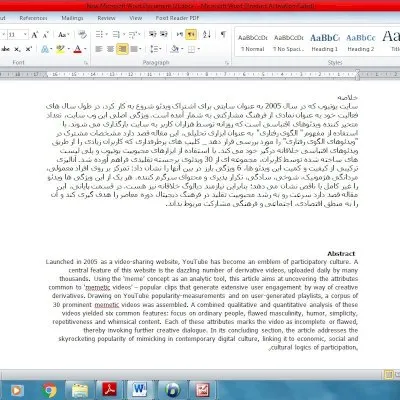The width and height of the screenshot is (400, 400).
Task: Apply the No Spacing style
Action: coord(289,42)
